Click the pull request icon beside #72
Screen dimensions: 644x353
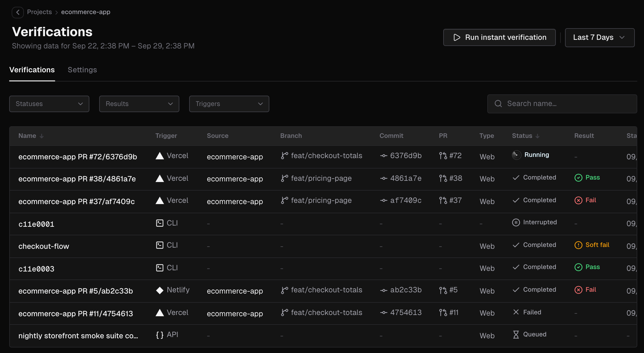[443, 156]
